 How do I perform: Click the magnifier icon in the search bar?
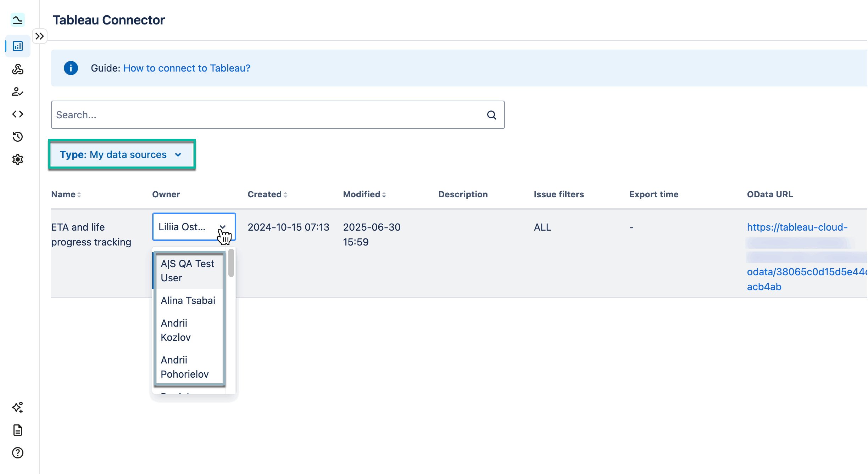(491, 115)
